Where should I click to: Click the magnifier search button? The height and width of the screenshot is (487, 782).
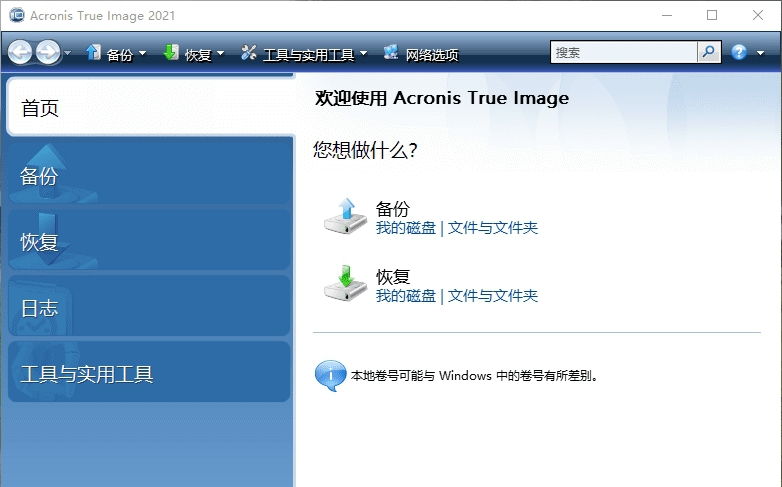click(709, 52)
